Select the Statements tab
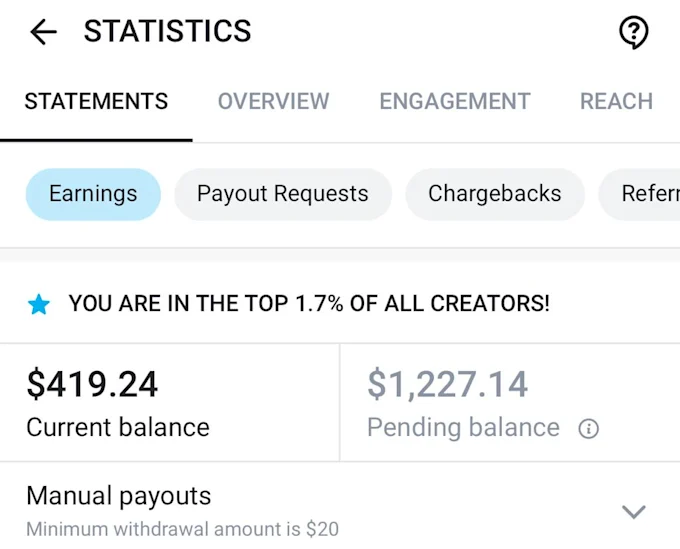 point(96,101)
